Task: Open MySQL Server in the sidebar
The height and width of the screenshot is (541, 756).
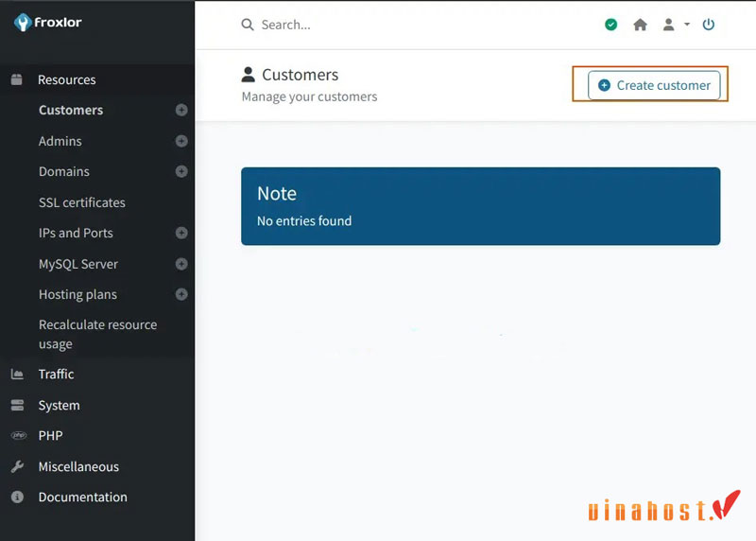Action: (x=78, y=264)
